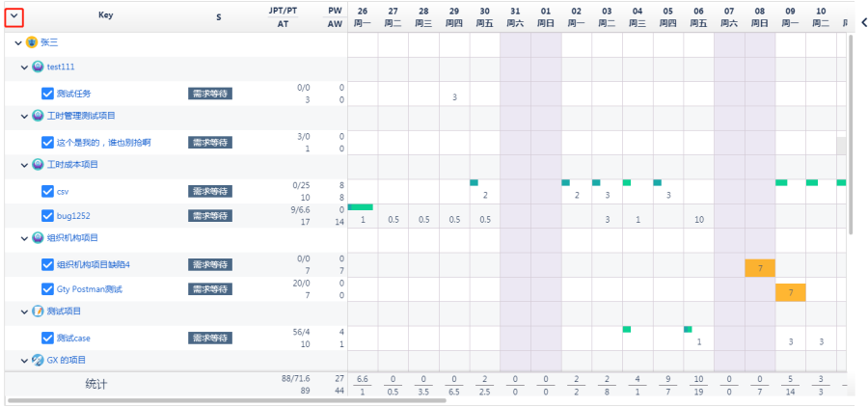Click the 测试项目 project icon
The height and width of the screenshot is (407, 868).
(x=39, y=312)
